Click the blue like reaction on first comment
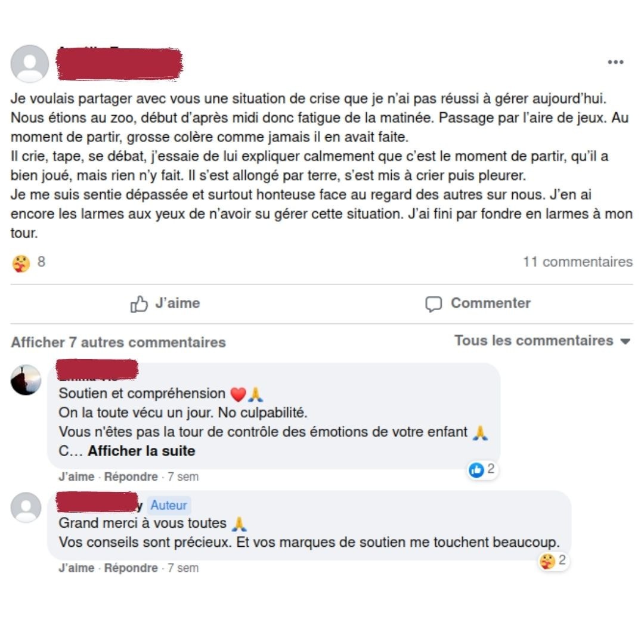Image resolution: width=644 pixels, height=644 pixels. point(482,469)
